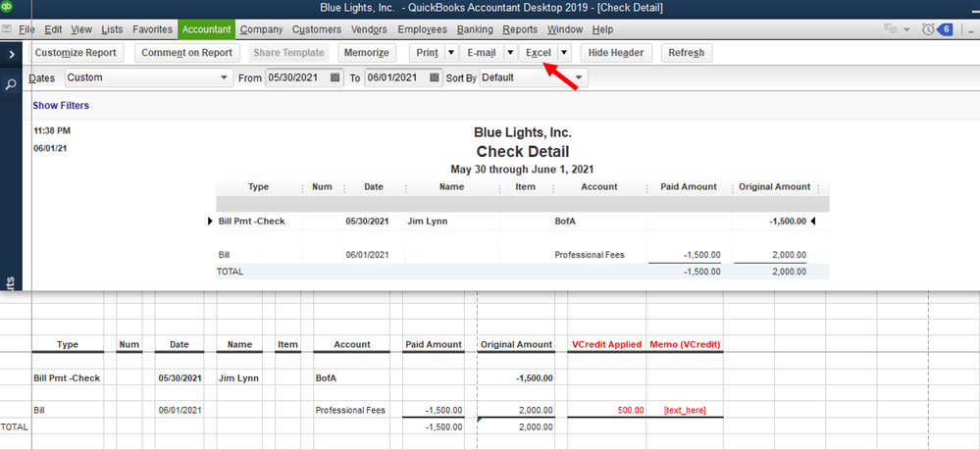Screen dimensions: 980x450
Task: Select the Account column header in report
Action: pyautogui.click(x=598, y=187)
